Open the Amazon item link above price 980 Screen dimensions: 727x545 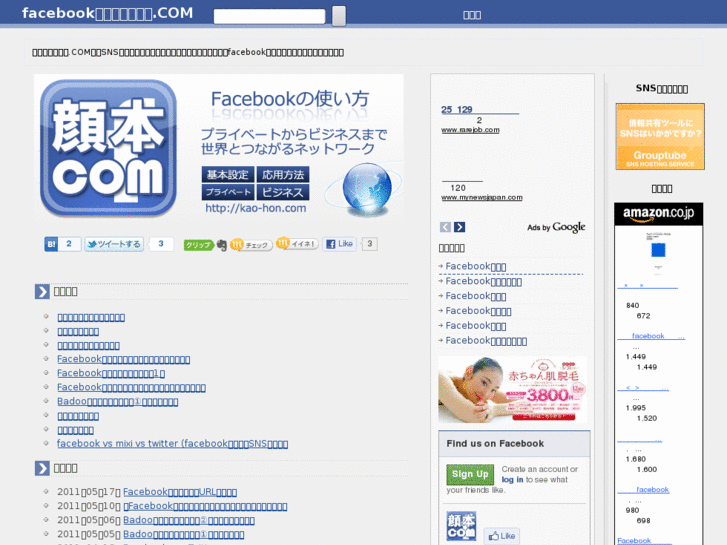coord(644,490)
